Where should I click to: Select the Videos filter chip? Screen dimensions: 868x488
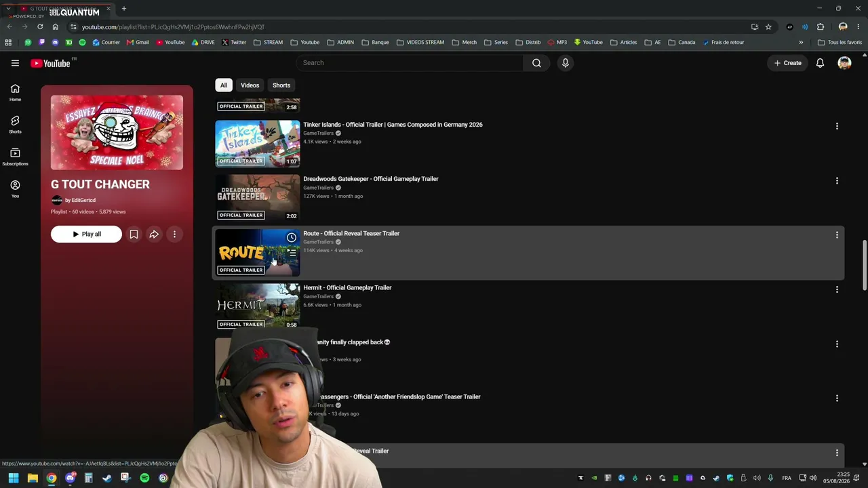click(250, 85)
